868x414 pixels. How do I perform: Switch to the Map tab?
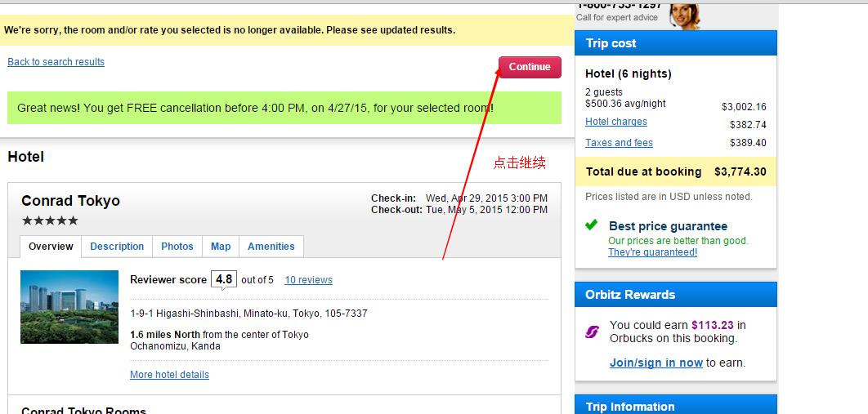pyautogui.click(x=221, y=247)
